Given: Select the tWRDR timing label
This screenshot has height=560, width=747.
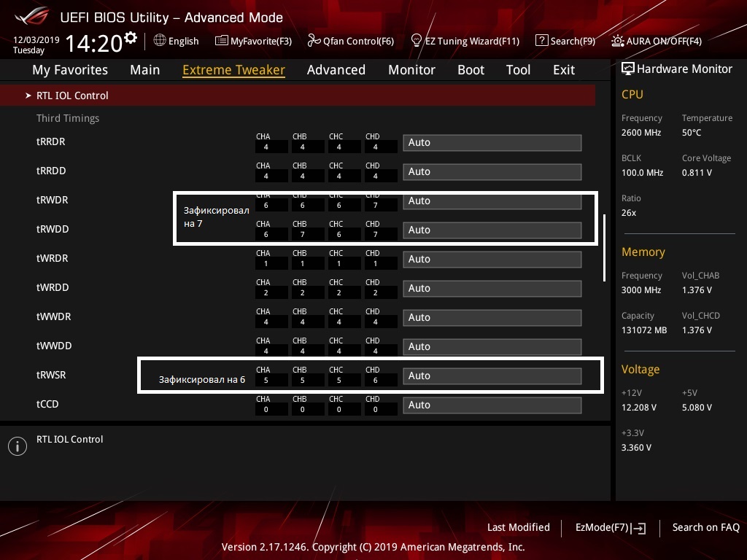Looking at the screenshot, I should [x=52, y=258].
